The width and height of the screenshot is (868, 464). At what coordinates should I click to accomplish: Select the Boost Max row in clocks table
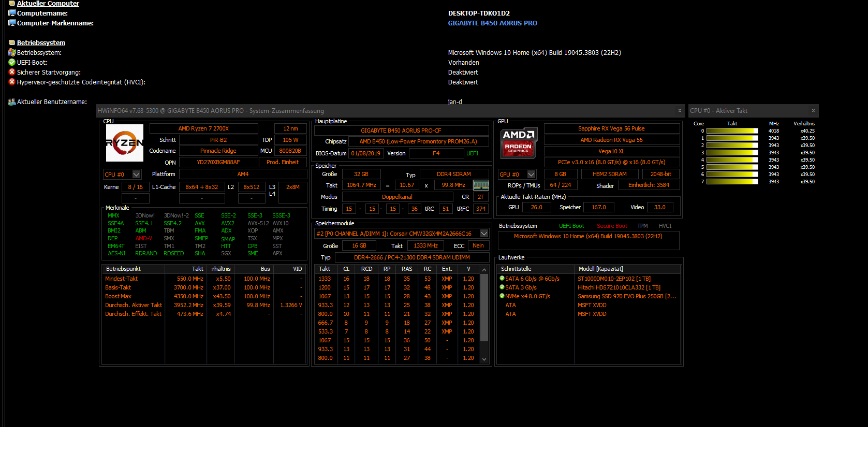[x=204, y=296]
